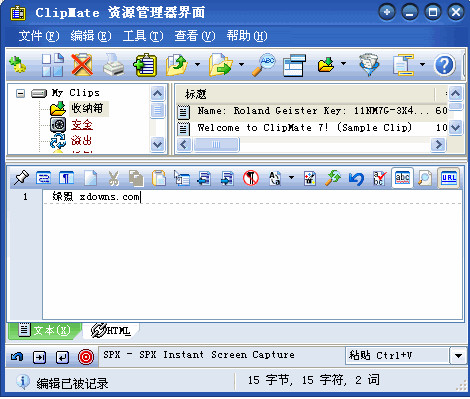This screenshot has width=470, height=399.
Task: Click the sparkle document icon in editor toolbar
Action: coord(310,178)
